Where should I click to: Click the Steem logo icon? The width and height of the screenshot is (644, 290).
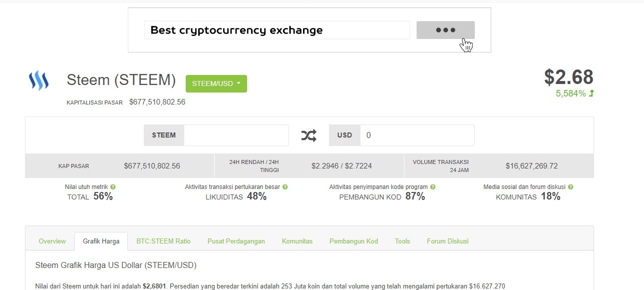38,80
